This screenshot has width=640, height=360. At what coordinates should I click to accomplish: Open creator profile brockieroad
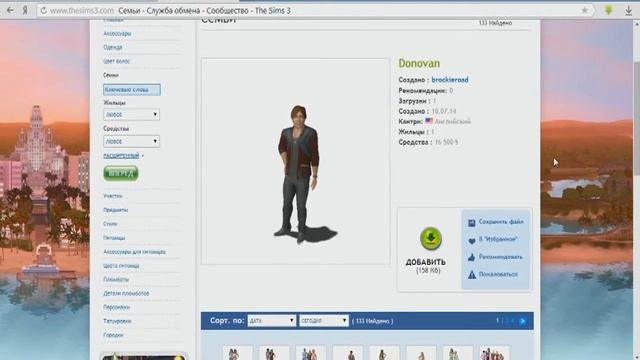(450, 80)
